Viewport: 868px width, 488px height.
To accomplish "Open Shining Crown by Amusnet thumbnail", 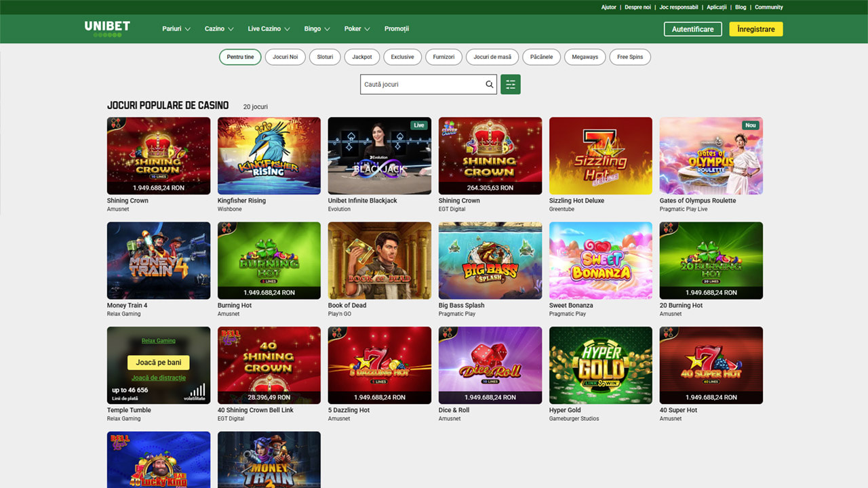I will point(159,156).
